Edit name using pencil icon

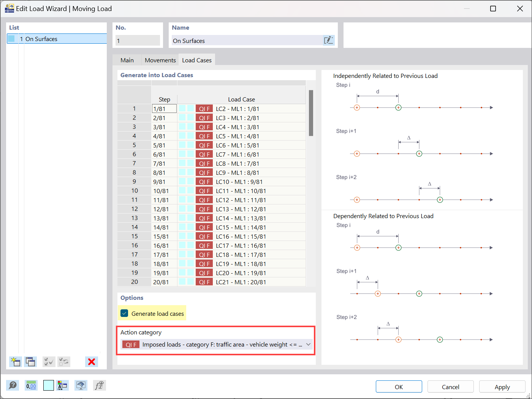[x=328, y=40]
